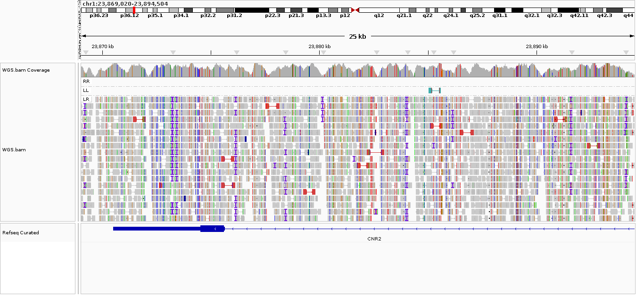Screen dimensions: 644x297
Task: Select the WGS.bam alignment track name
Action: coord(14,150)
